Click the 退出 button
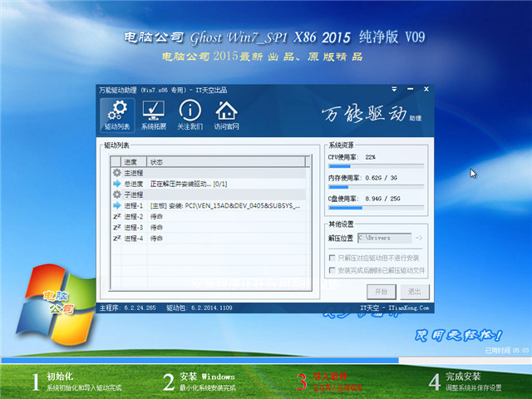Screen dimensions: 532x399 (x=414, y=292)
